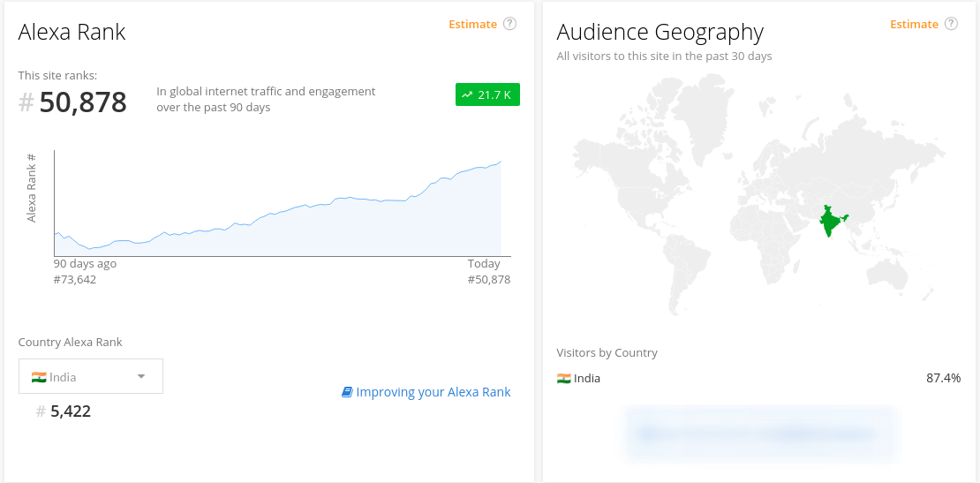Click the Audience Geography heading

pos(660,32)
